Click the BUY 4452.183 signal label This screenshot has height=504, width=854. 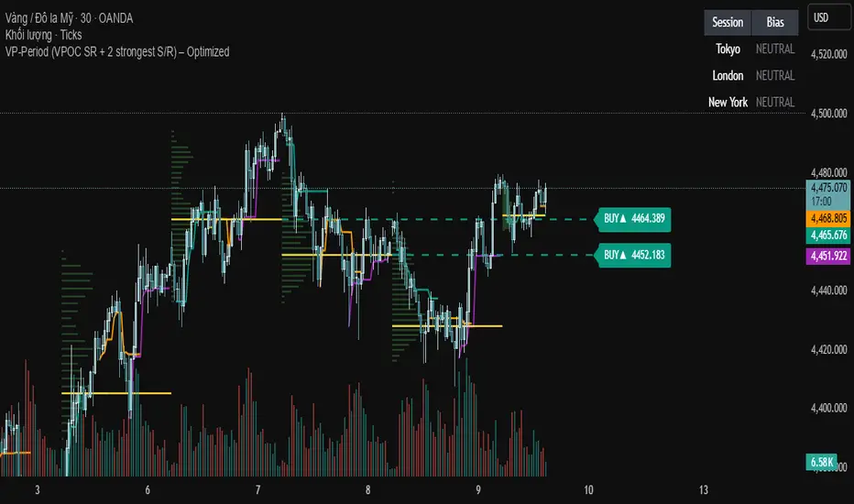tap(632, 254)
